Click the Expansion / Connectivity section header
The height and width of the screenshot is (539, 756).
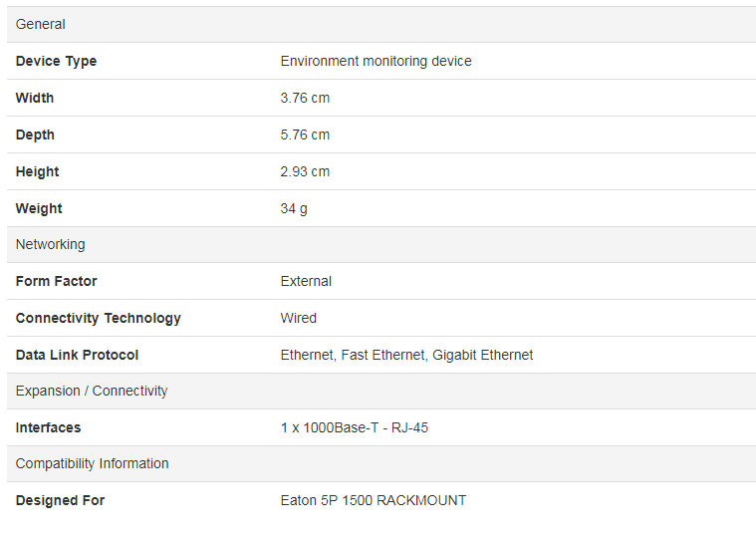pos(92,391)
